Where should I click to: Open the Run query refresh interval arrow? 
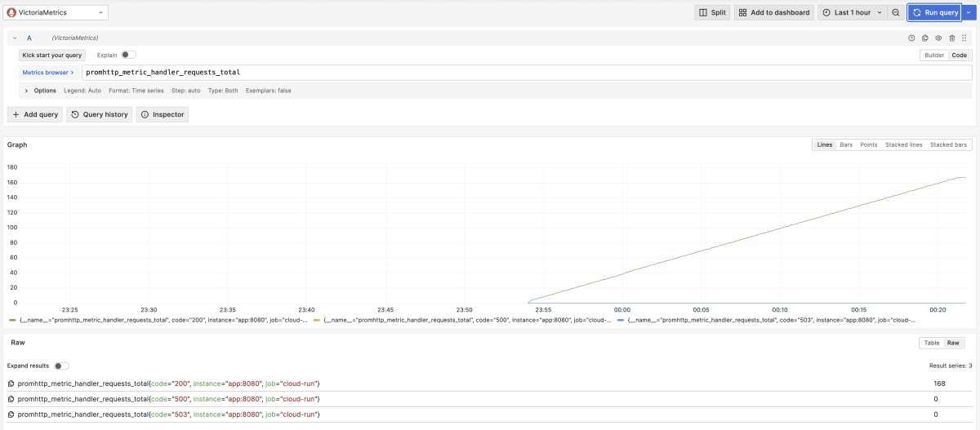pos(969,12)
